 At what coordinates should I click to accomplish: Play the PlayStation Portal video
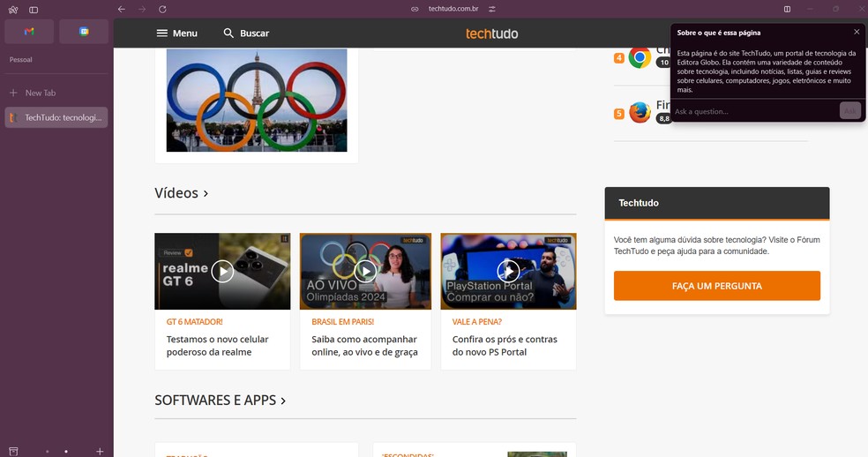point(508,272)
